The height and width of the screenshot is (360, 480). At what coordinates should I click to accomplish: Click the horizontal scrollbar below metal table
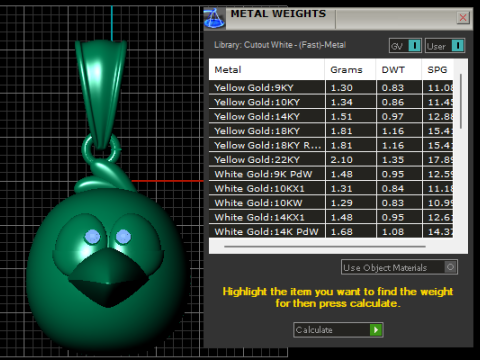(x=325, y=247)
